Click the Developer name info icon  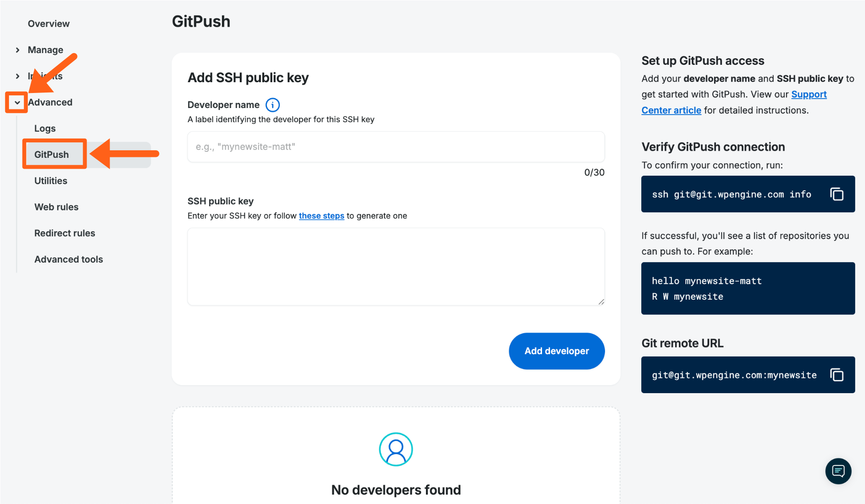tap(273, 105)
